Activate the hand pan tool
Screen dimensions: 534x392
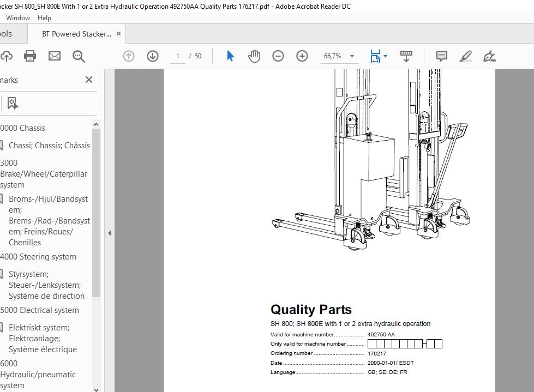tap(254, 56)
